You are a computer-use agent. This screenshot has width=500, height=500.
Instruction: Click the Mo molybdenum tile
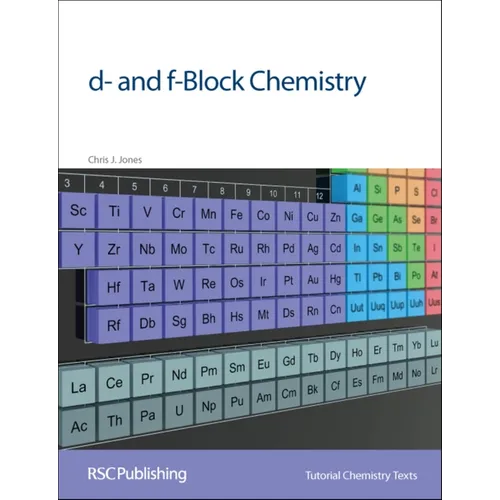coord(178,249)
